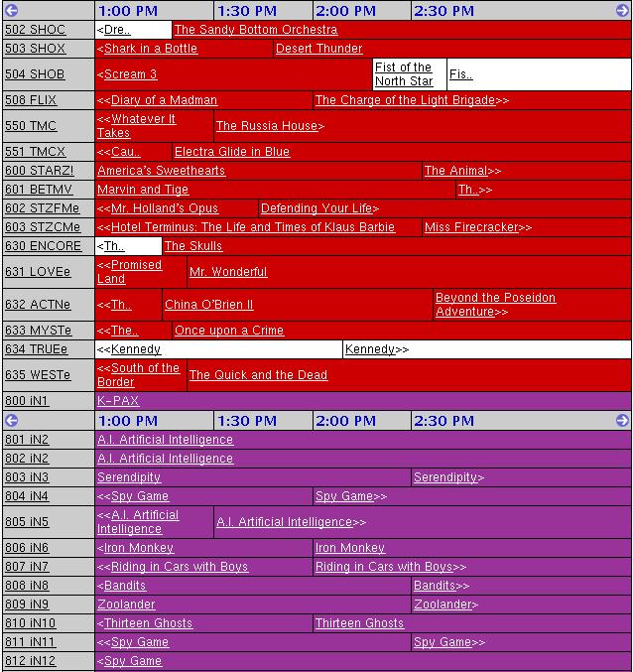
Task: Select K-PAX on iN1
Action: [x=118, y=400]
